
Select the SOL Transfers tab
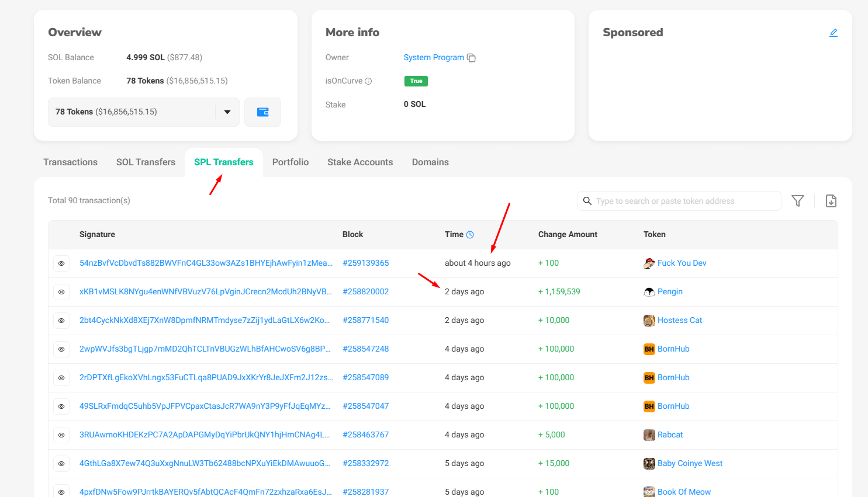coord(146,162)
